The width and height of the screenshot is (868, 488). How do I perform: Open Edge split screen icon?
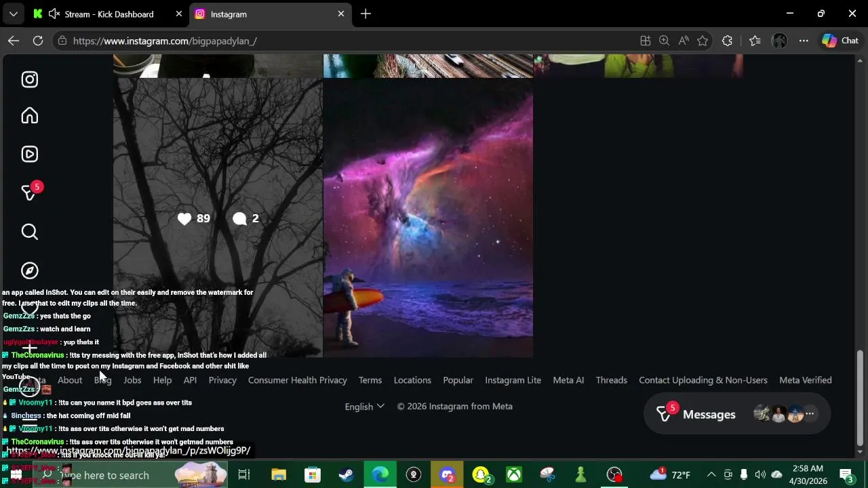(646, 41)
